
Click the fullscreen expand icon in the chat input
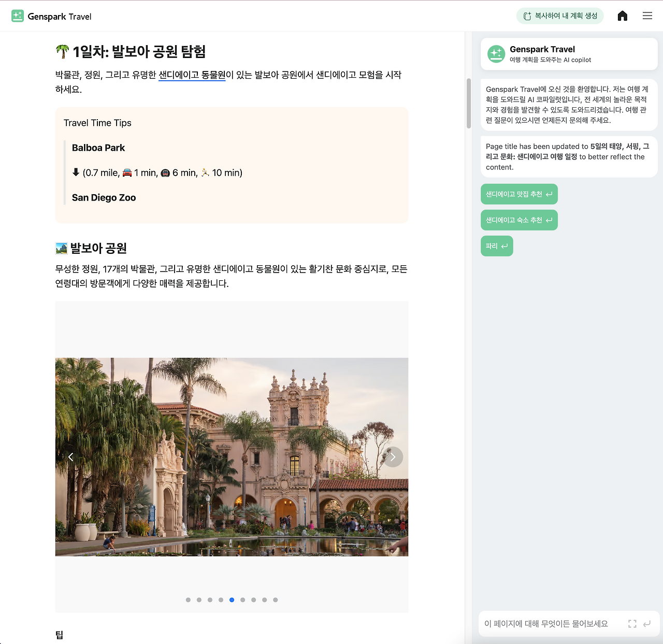tap(632, 623)
